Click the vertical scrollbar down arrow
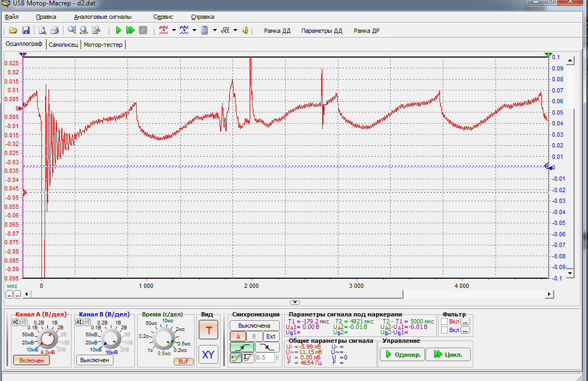This screenshot has width=588, height=381. [570, 273]
